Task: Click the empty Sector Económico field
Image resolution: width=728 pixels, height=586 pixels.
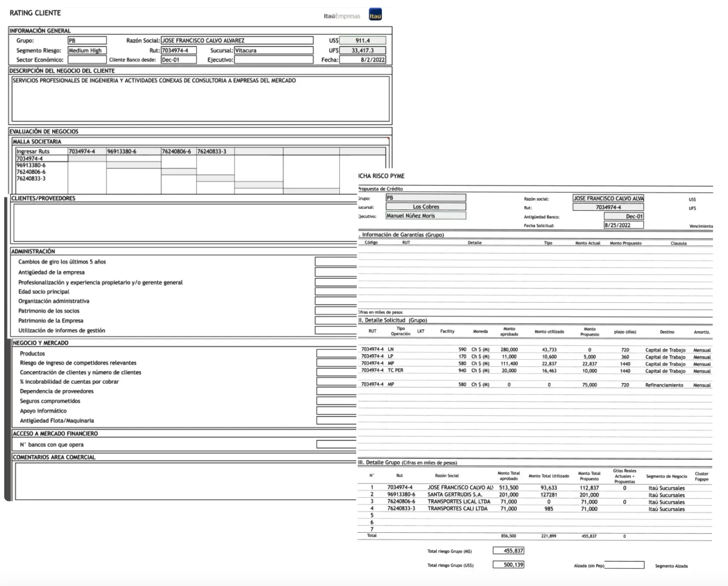Action: click(87, 60)
